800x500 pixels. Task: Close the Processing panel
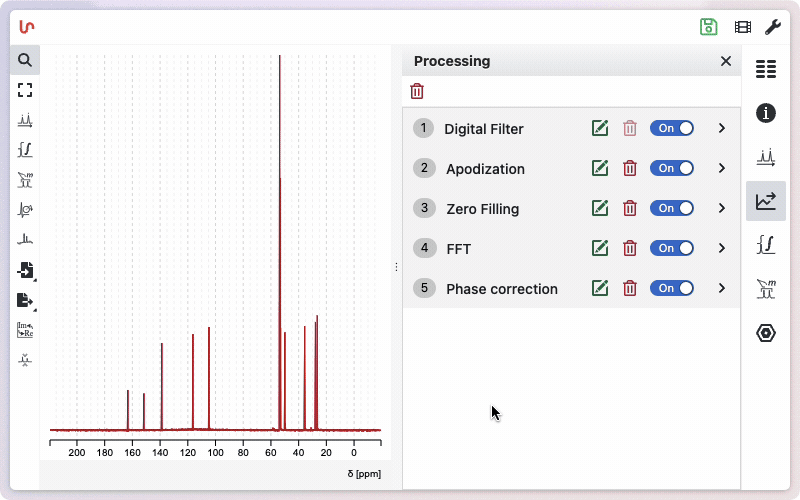pos(726,61)
